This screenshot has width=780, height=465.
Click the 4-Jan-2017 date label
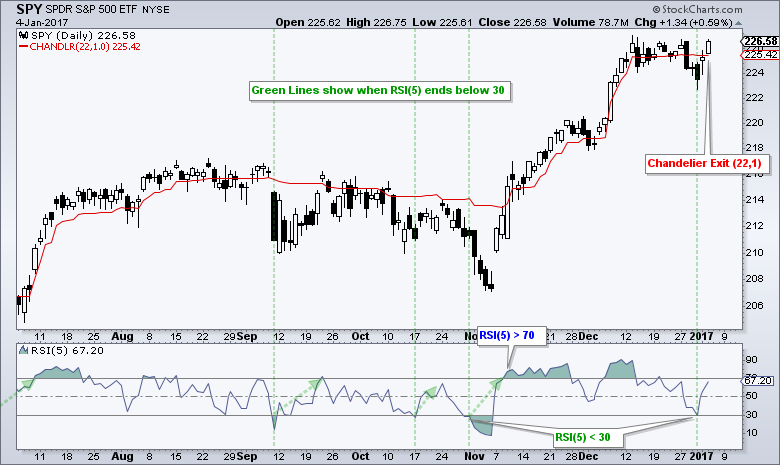pyautogui.click(x=42, y=22)
